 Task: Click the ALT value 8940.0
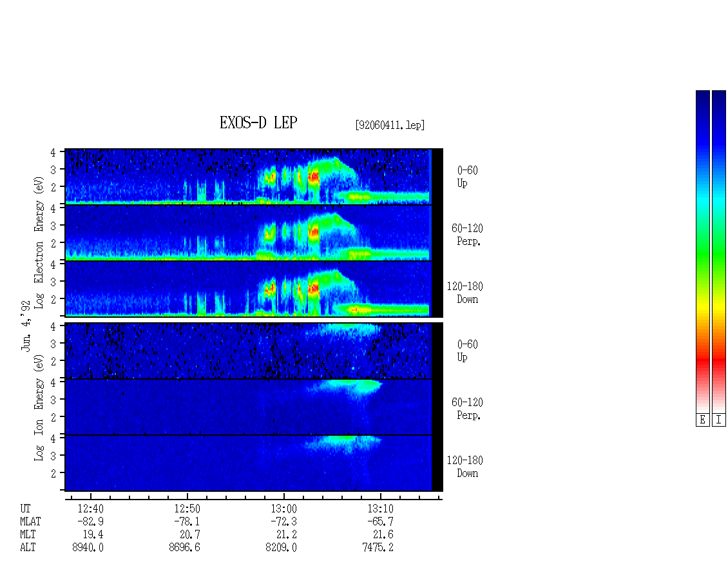(88, 548)
